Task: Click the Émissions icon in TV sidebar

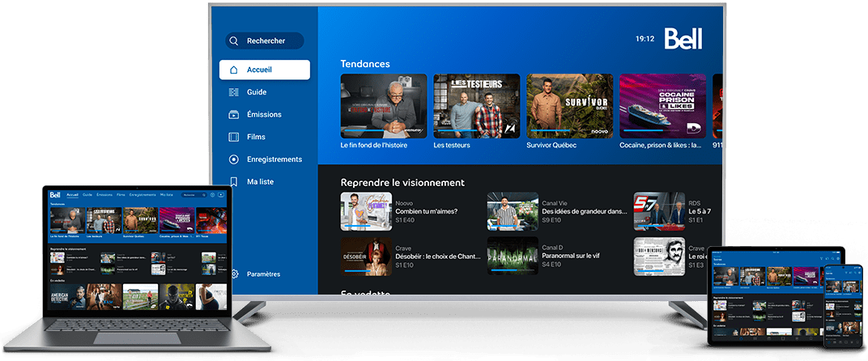Action: coord(234,115)
